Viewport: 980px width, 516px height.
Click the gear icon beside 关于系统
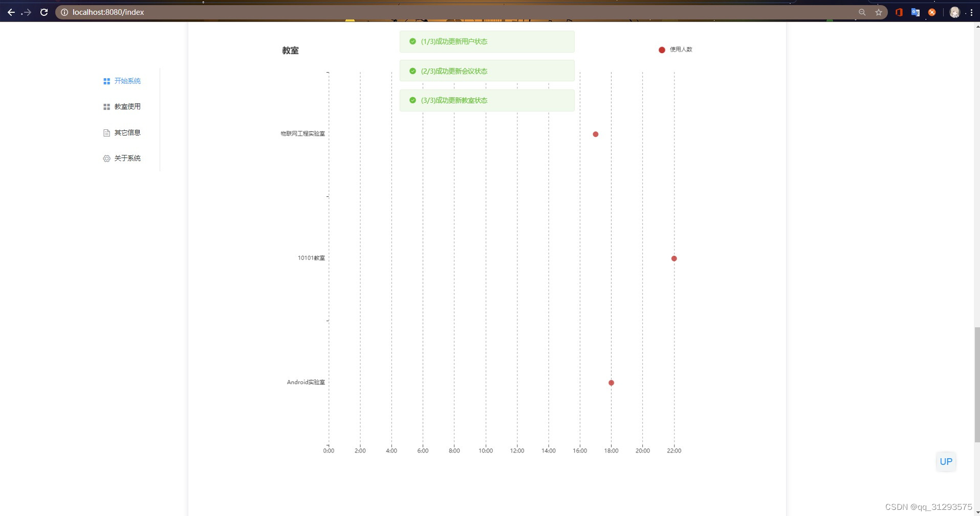(x=106, y=159)
